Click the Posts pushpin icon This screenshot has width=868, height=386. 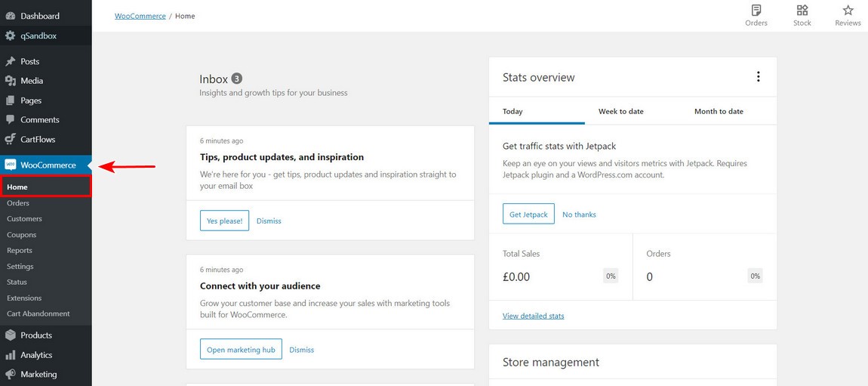[10, 61]
